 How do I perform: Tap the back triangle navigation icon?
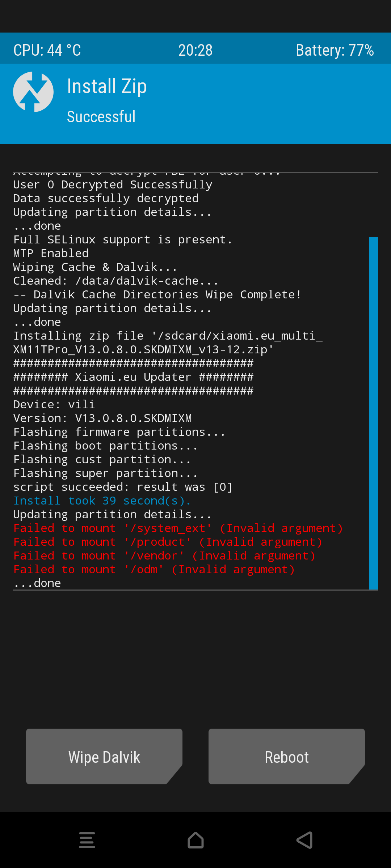pyautogui.click(x=304, y=840)
